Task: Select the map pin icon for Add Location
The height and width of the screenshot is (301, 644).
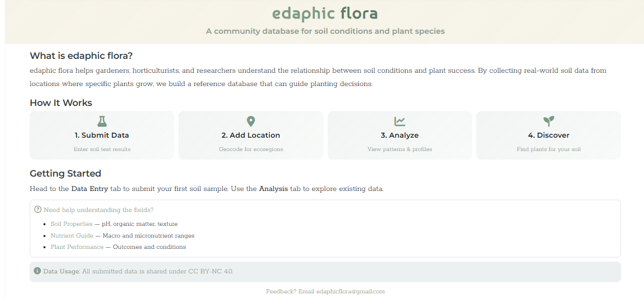Action: click(250, 121)
